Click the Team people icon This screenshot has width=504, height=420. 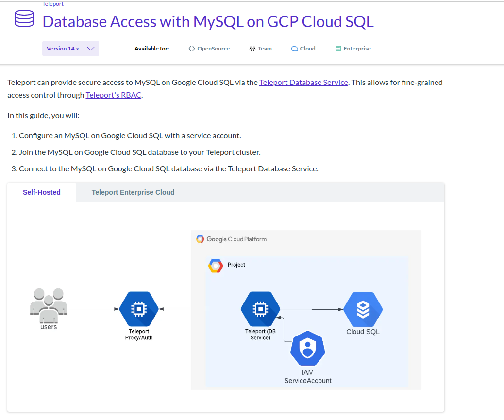[x=252, y=49]
